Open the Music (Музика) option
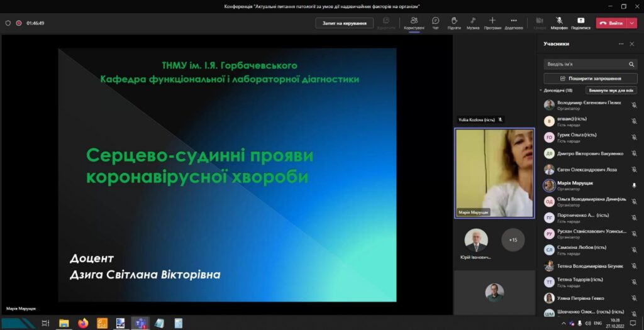Screen dimensions: 644x330 tap(473, 23)
